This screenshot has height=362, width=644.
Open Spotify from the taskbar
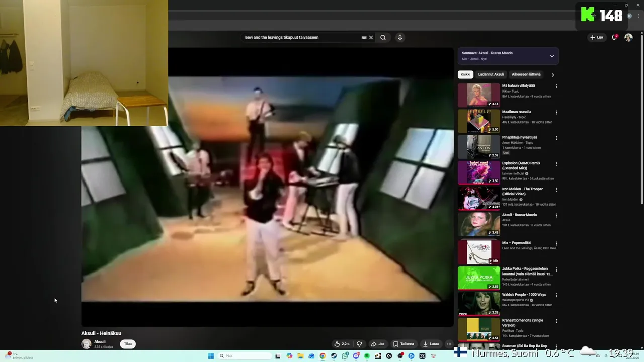(x=367, y=356)
